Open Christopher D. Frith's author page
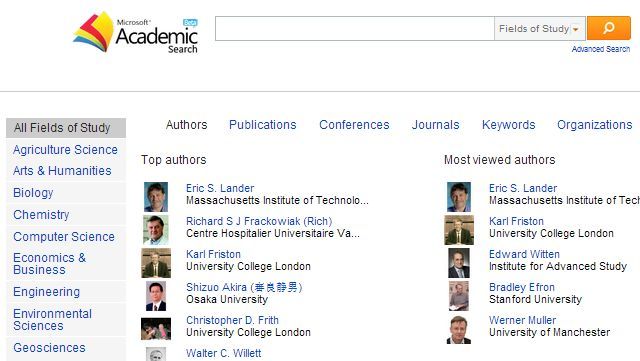The image size is (640, 361). coord(232,321)
